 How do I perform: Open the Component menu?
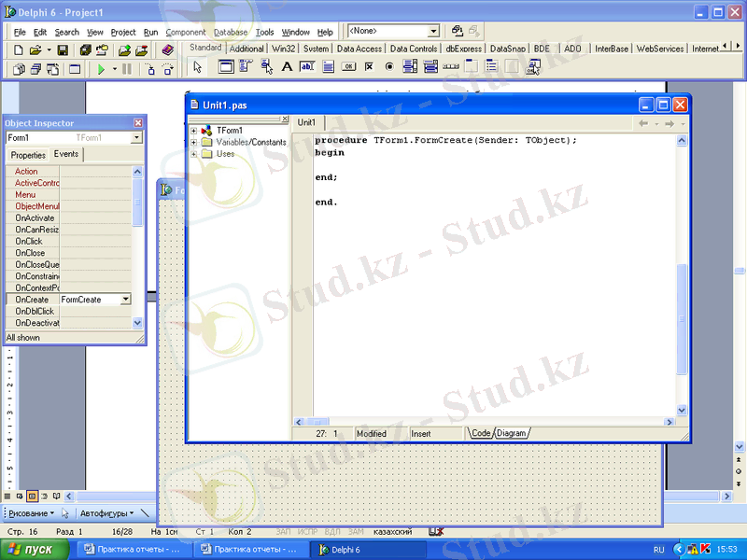[186, 32]
